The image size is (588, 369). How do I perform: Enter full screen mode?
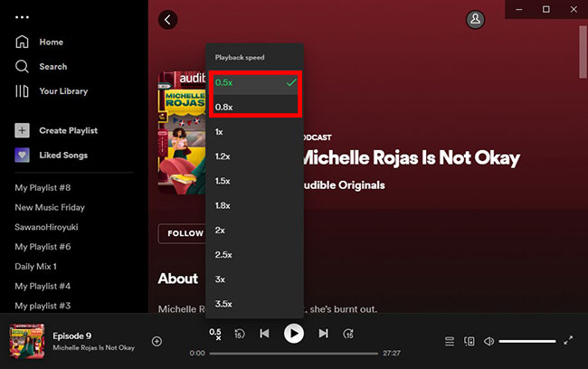[568, 340]
